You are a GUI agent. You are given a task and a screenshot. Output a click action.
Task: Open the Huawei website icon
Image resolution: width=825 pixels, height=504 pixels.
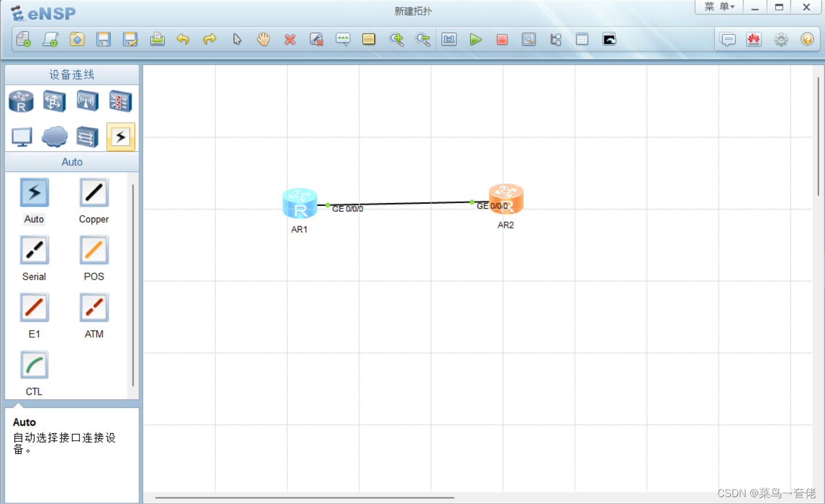point(754,39)
